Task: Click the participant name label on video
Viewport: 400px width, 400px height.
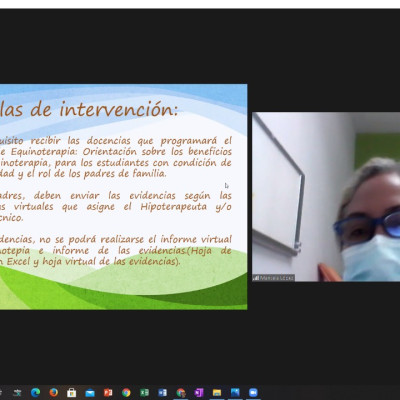Action: 274,278
